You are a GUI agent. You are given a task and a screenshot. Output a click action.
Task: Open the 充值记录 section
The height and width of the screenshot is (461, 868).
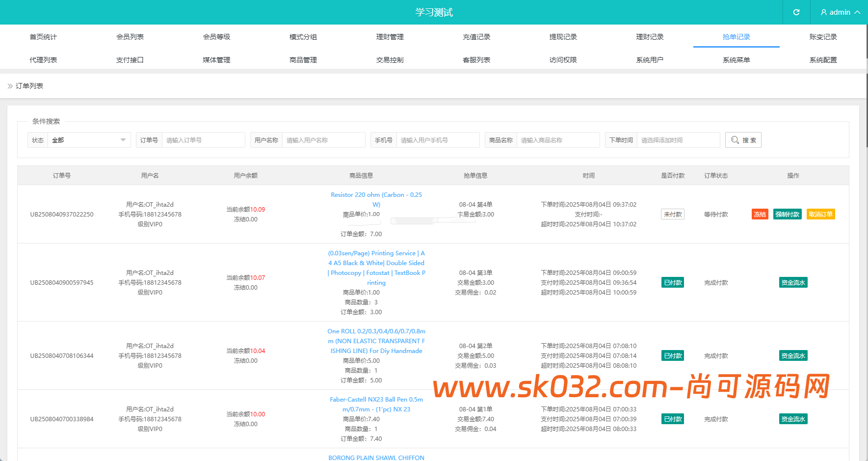(476, 36)
